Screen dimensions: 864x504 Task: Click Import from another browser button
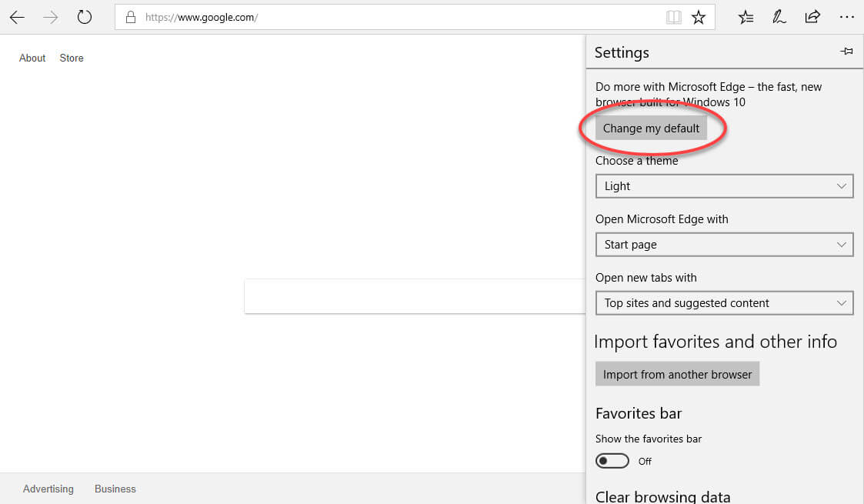pos(677,374)
